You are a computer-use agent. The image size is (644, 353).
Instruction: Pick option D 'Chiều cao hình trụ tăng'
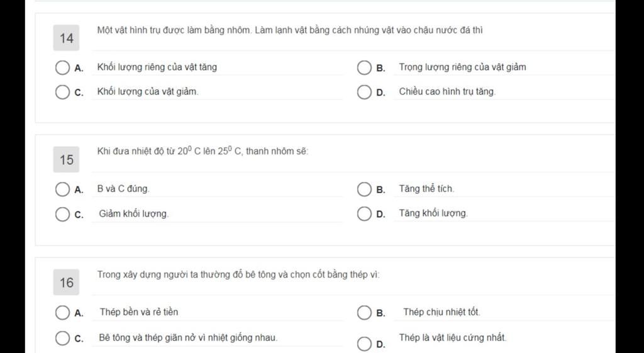(x=364, y=92)
